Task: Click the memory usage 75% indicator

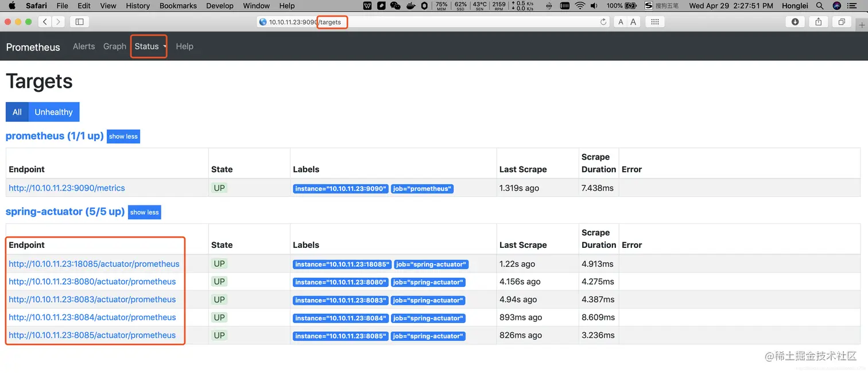Action: [441, 6]
